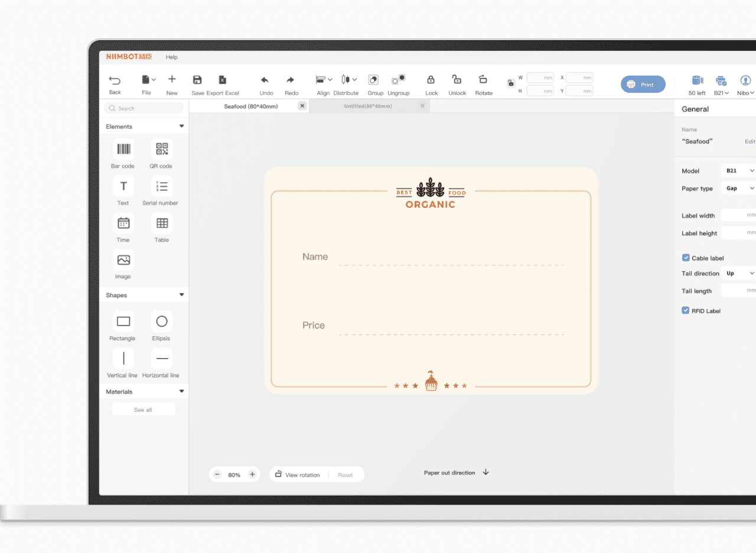Viewport: 756px width, 553px height.
Task: Select the Table element
Action: point(161,223)
